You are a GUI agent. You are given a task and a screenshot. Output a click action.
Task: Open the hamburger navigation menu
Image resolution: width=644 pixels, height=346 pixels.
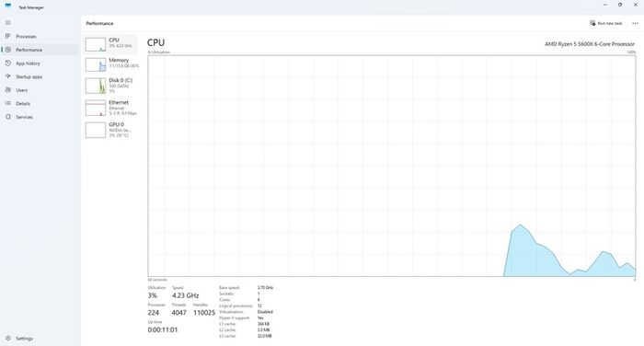pyautogui.click(x=7, y=23)
